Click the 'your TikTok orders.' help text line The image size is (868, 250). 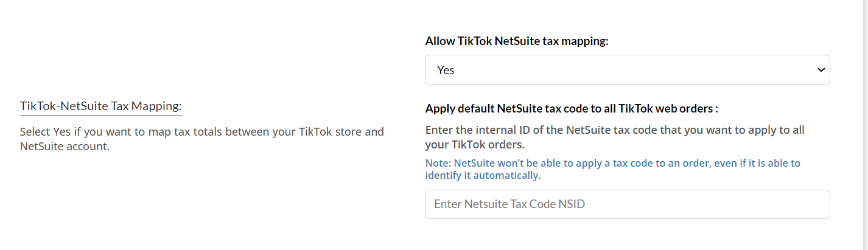tap(474, 145)
